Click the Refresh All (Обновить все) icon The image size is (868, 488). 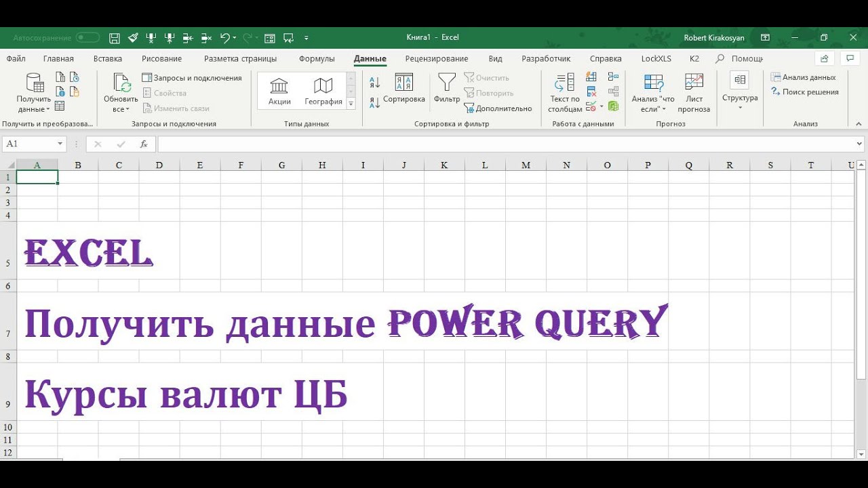pyautogui.click(x=121, y=83)
